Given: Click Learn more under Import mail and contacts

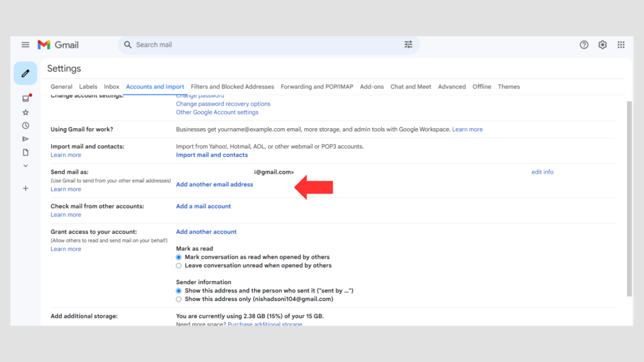Looking at the screenshot, I should [65, 155].
